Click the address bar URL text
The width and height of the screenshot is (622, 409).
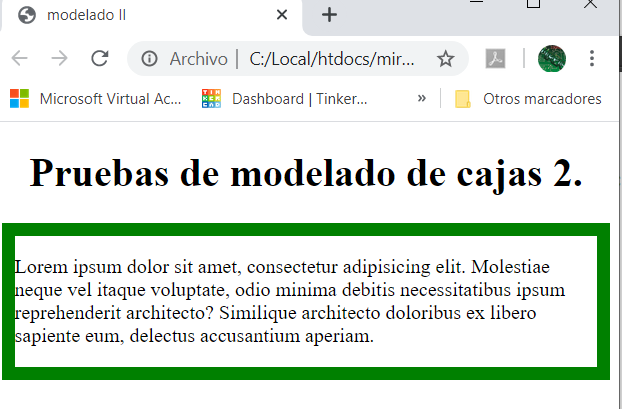tap(332, 59)
